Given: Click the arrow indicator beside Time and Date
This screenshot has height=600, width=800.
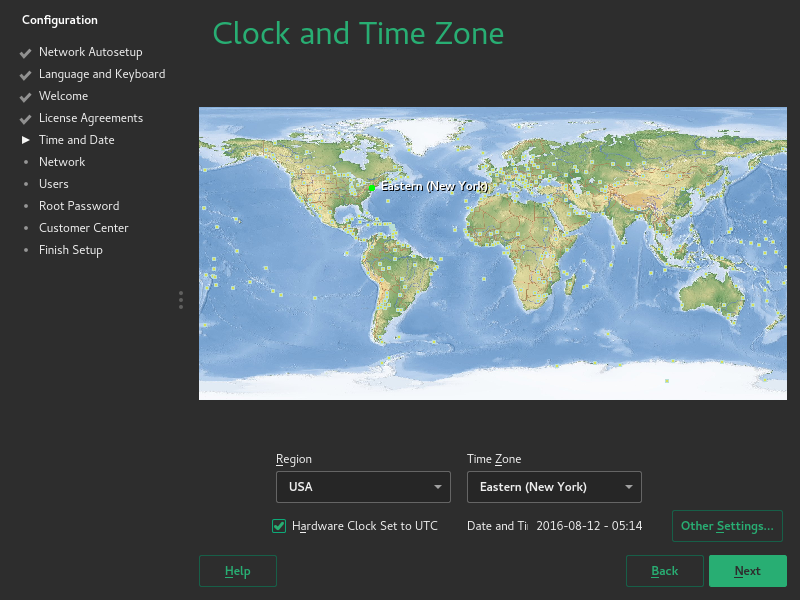Looking at the screenshot, I should [x=26, y=140].
